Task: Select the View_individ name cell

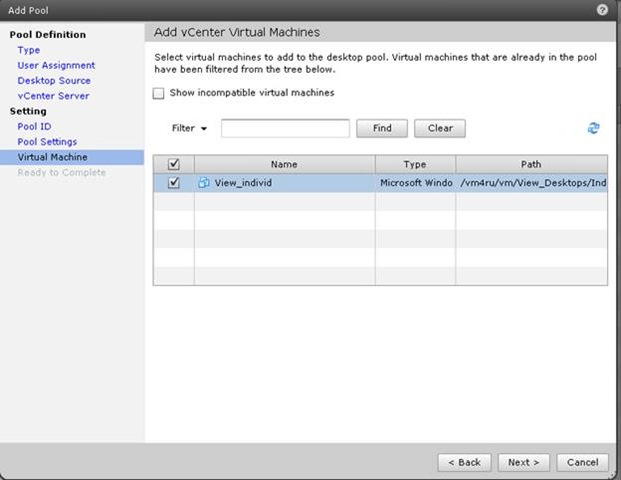Action: coord(284,183)
